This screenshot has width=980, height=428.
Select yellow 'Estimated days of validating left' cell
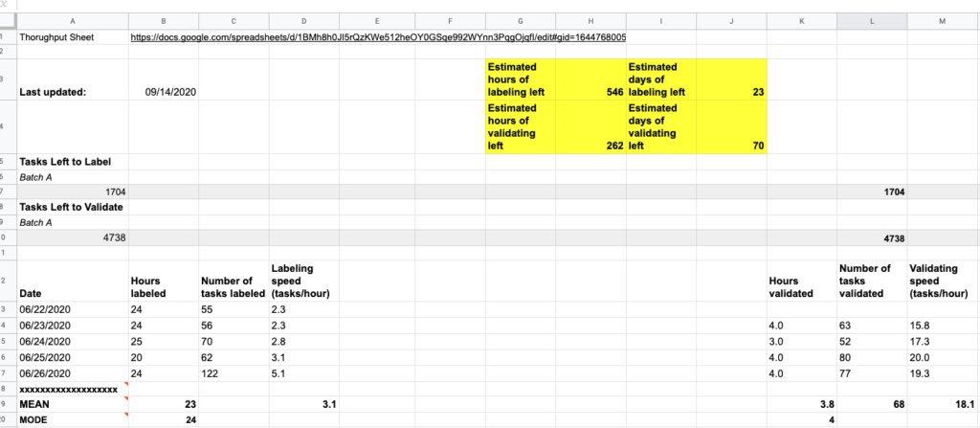pos(660,127)
